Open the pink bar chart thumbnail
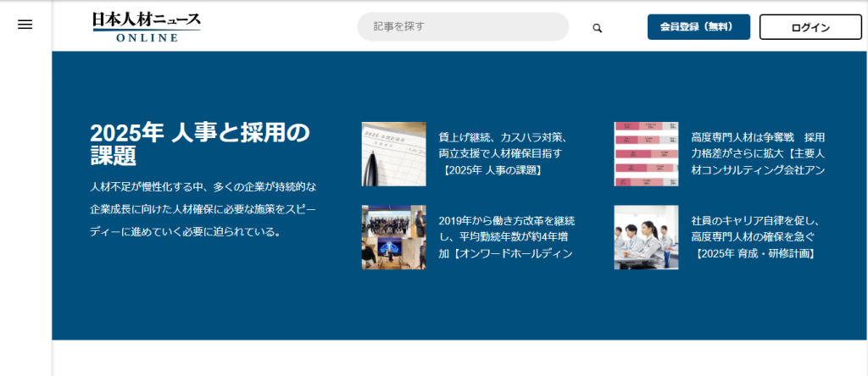 pos(646,153)
